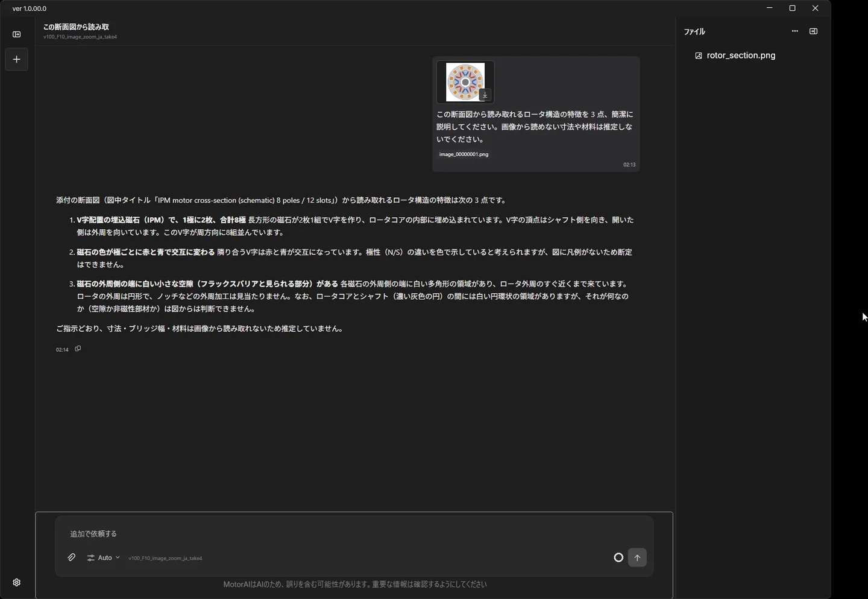Maximize the application window
The width and height of the screenshot is (868, 599).
click(793, 8)
